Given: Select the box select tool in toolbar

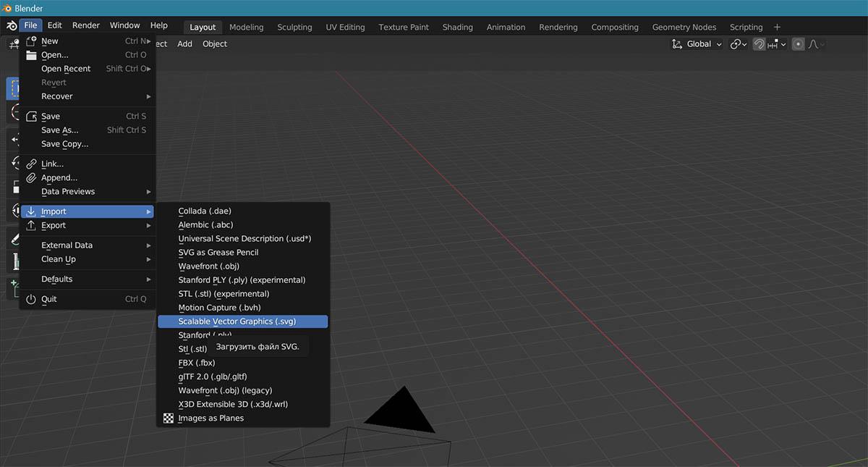Looking at the screenshot, I should (13, 88).
